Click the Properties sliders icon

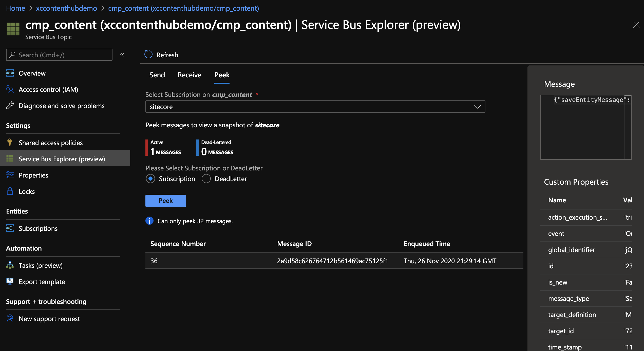click(x=10, y=175)
